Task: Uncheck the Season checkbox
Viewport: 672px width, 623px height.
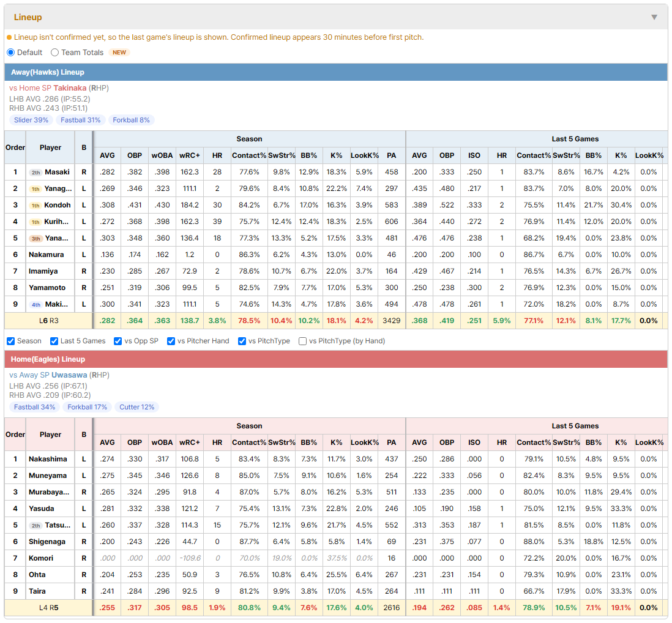Action: [x=11, y=341]
